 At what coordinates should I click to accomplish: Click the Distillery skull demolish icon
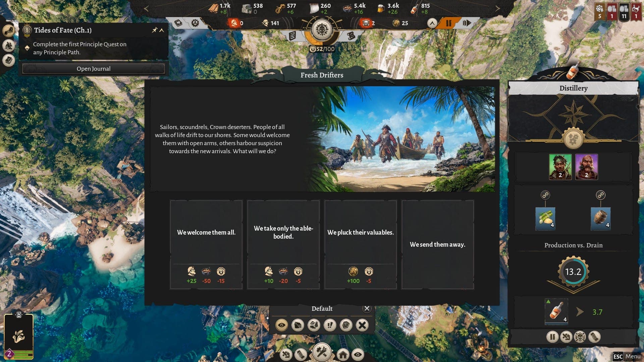click(580, 337)
